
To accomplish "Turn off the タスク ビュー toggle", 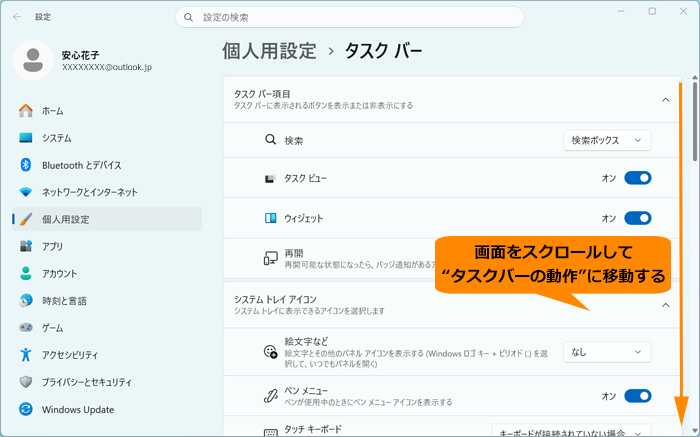I will (638, 178).
